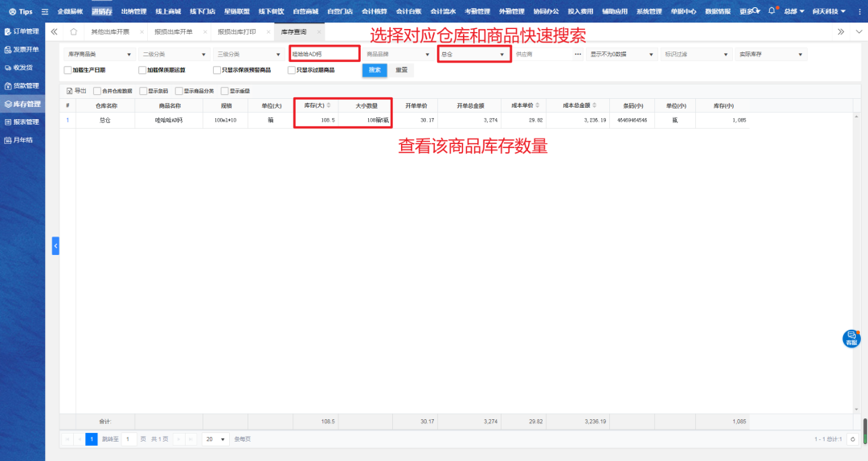Click the 重置 reset button
Screen dimensions: 868x461
(x=399, y=70)
